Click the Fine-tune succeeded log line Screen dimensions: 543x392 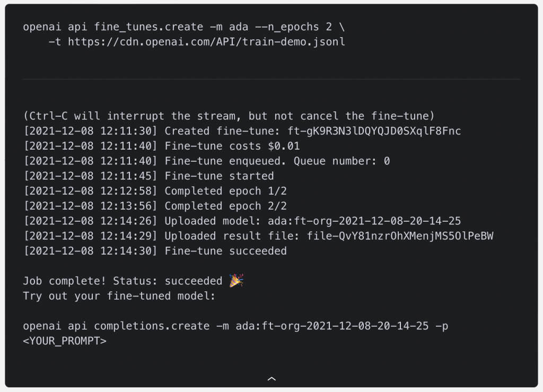[x=155, y=251]
